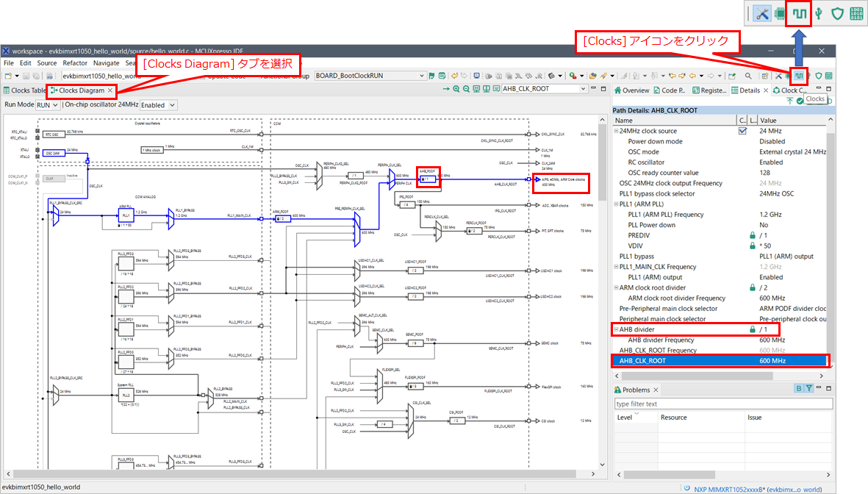
Task: Open the Edit menu
Action: pyautogui.click(x=26, y=63)
